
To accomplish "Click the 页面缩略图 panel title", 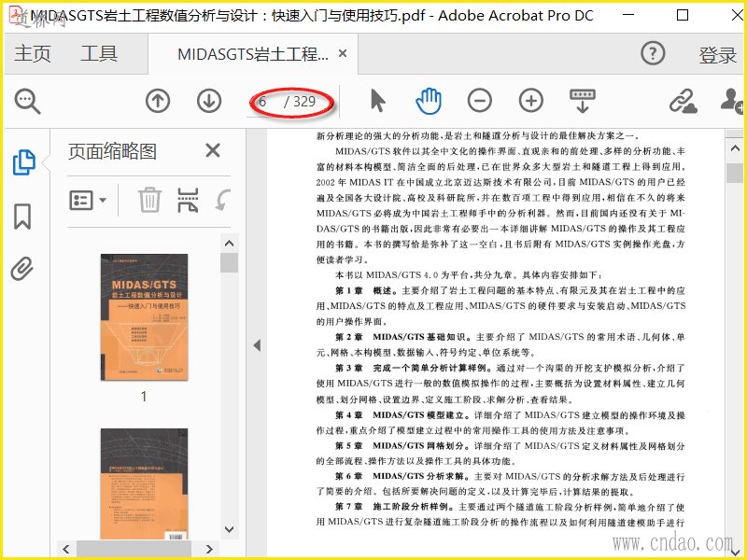I will (x=112, y=151).
